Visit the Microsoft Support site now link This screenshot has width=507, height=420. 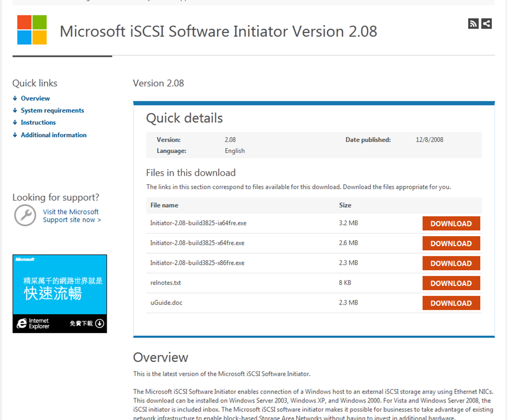click(72, 216)
